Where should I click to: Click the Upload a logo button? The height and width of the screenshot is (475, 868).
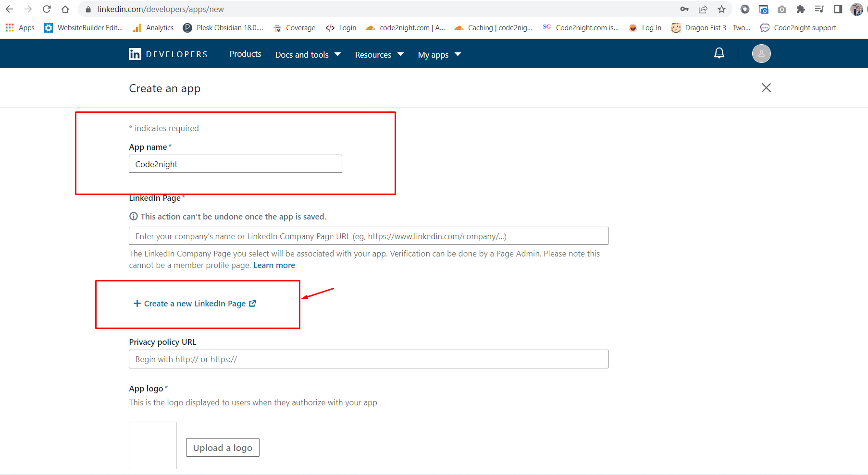coord(223,448)
